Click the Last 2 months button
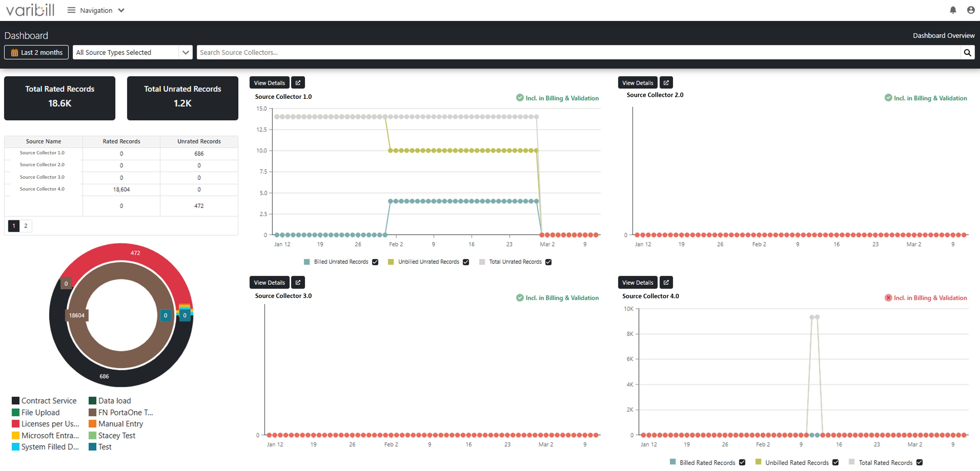 click(x=36, y=52)
